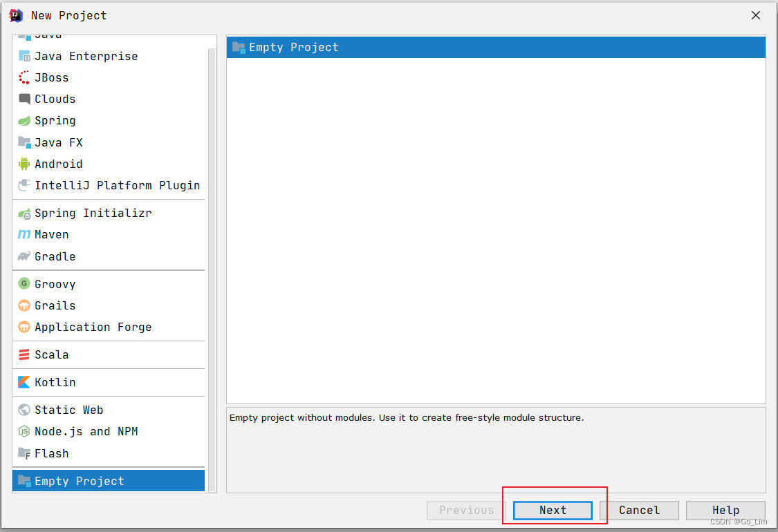Click the red Scala icon
The height and width of the screenshot is (532, 778).
24,354
